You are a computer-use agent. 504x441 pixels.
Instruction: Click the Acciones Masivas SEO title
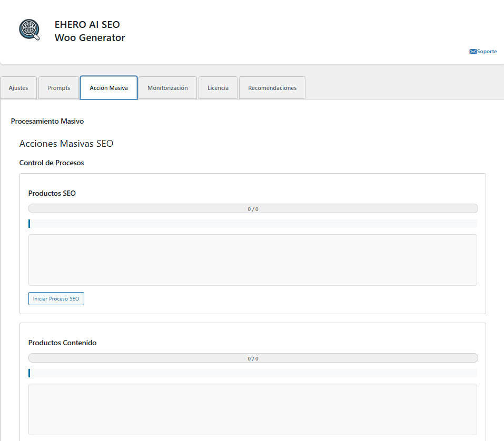tap(66, 143)
